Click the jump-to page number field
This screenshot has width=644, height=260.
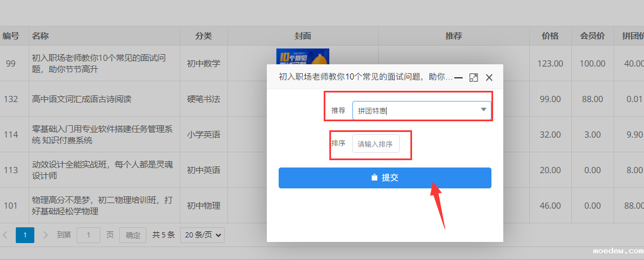[88, 235]
